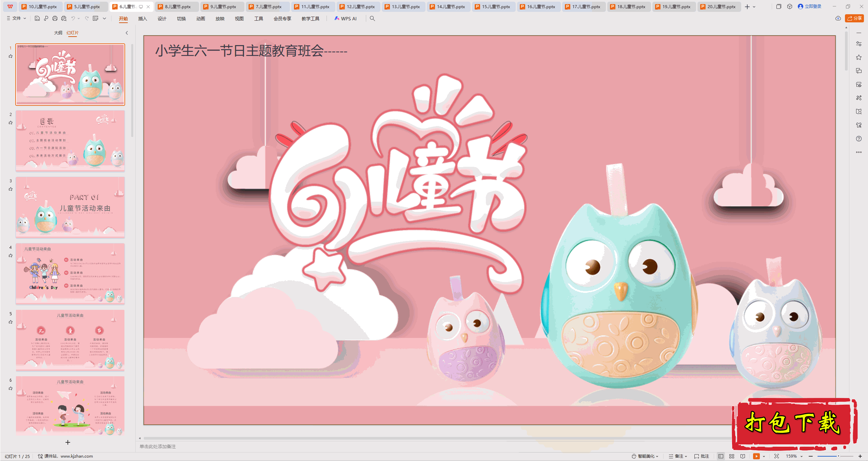The width and height of the screenshot is (868, 461).
Task: Select slide 2 目录 thumbnail
Action: pyautogui.click(x=70, y=141)
